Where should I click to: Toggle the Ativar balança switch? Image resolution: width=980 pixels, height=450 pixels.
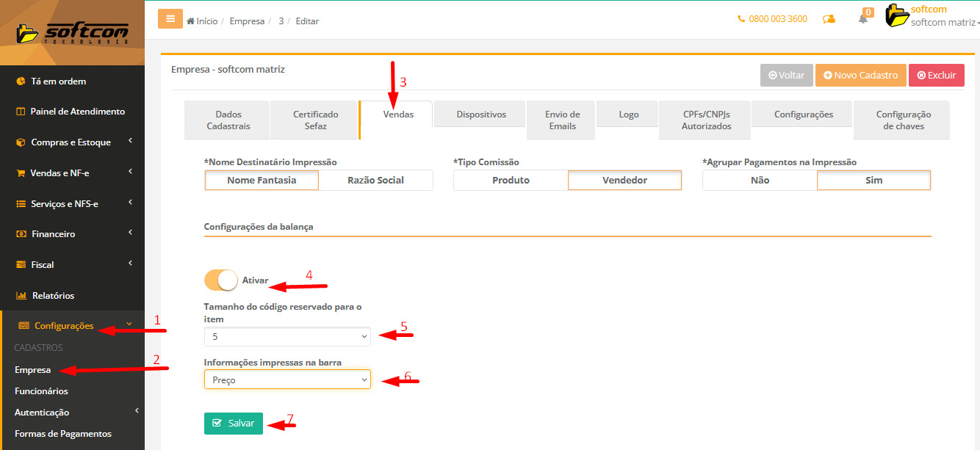(x=221, y=280)
